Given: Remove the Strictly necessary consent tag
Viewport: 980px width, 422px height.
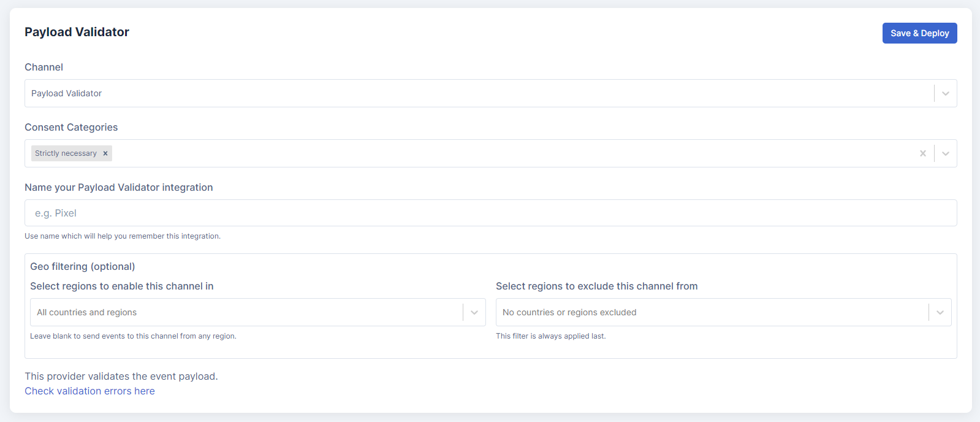Looking at the screenshot, I should click(x=105, y=153).
